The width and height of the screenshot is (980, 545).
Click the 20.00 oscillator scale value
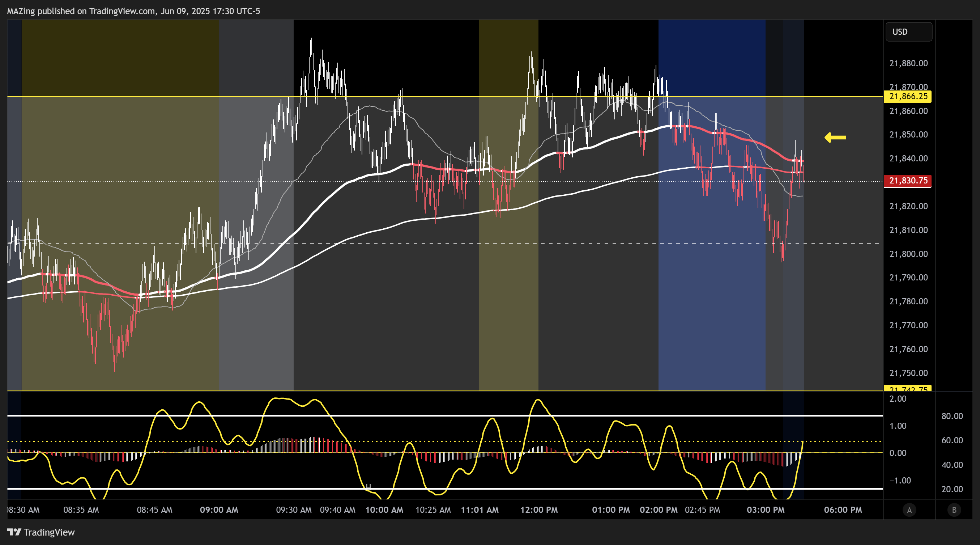[x=952, y=489]
